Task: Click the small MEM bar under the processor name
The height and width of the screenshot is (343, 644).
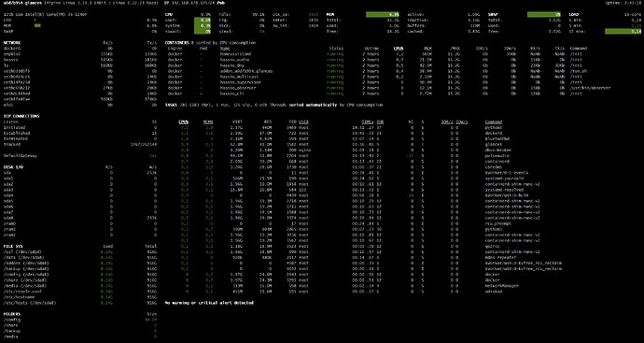Action: [x=37, y=25]
